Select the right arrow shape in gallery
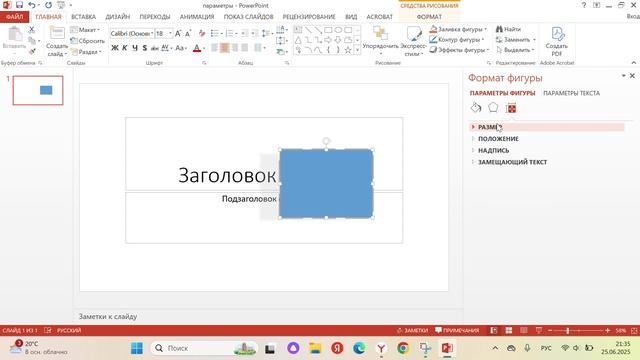The width and height of the screenshot is (640, 360). 328,40
